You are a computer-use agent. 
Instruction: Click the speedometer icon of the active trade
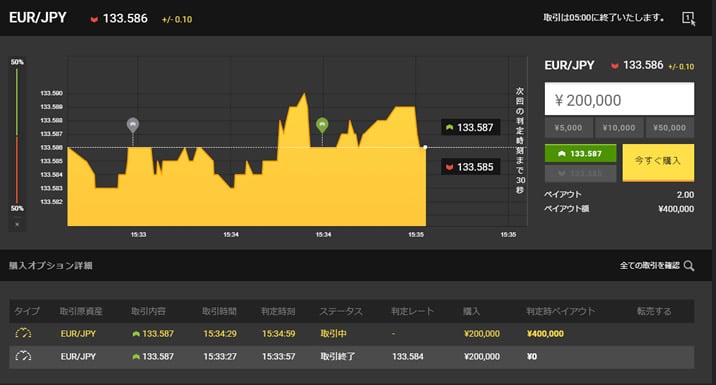(x=23, y=333)
